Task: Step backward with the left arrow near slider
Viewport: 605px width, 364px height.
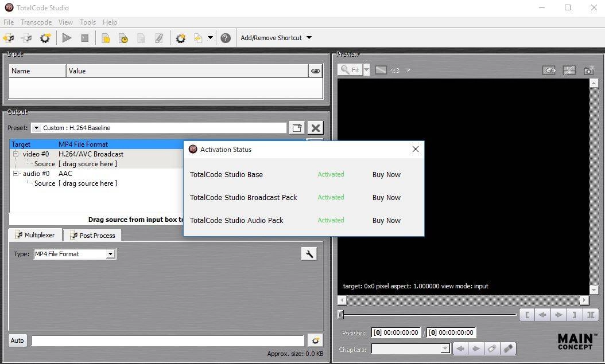Action: [543, 315]
